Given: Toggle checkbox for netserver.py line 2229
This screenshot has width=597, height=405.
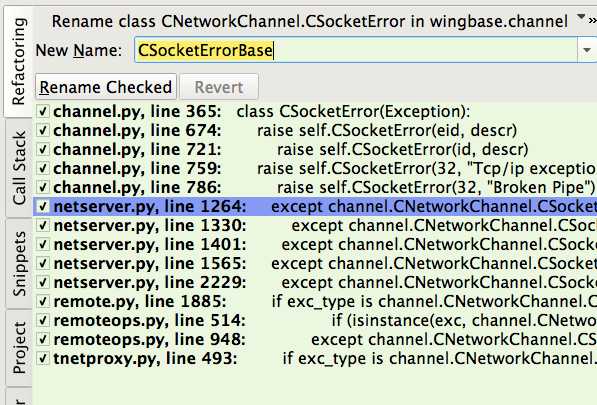Looking at the screenshot, I should pyautogui.click(x=43, y=282).
